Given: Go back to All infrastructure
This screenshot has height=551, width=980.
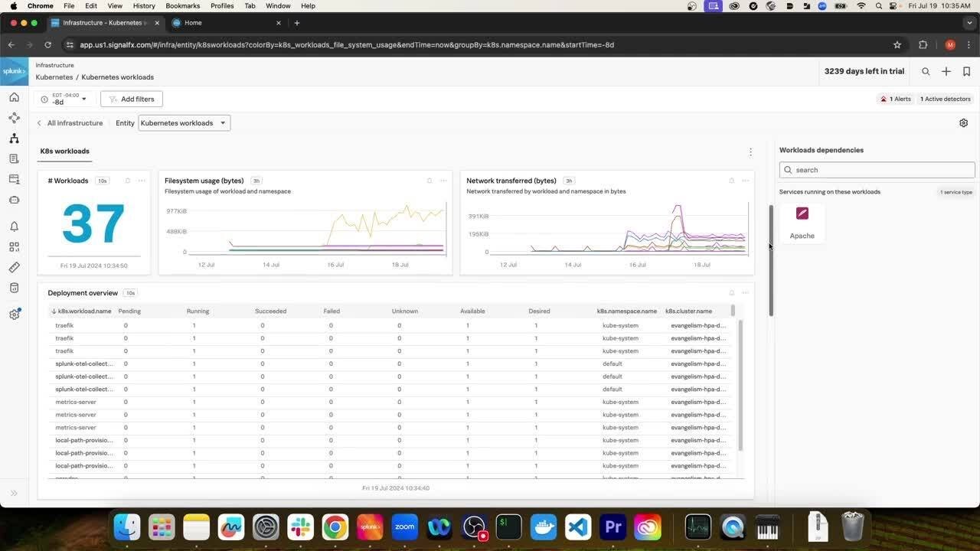Looking at the screenshot, I should click(70, 122).
